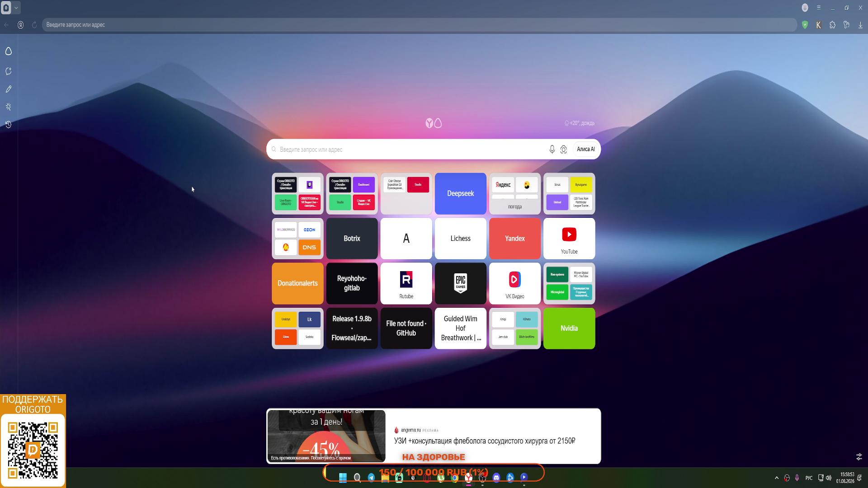
Task: Expand the tab list dropdown arrow
Action: click(x=16, y=8)
